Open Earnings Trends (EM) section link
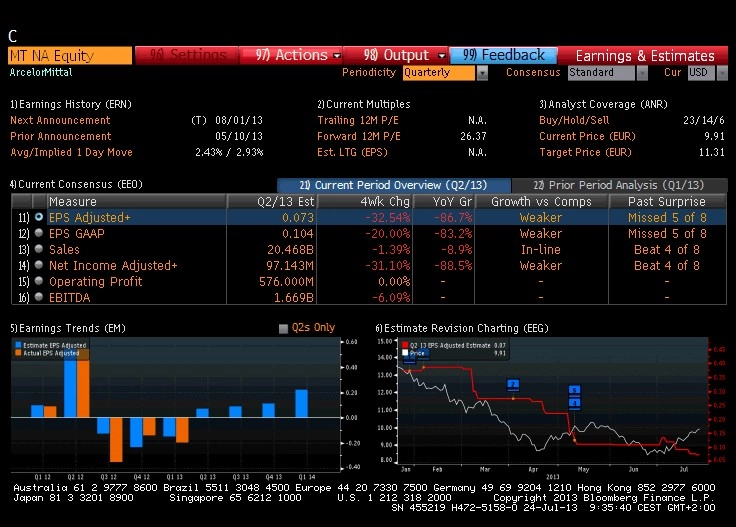 point(68,328)
